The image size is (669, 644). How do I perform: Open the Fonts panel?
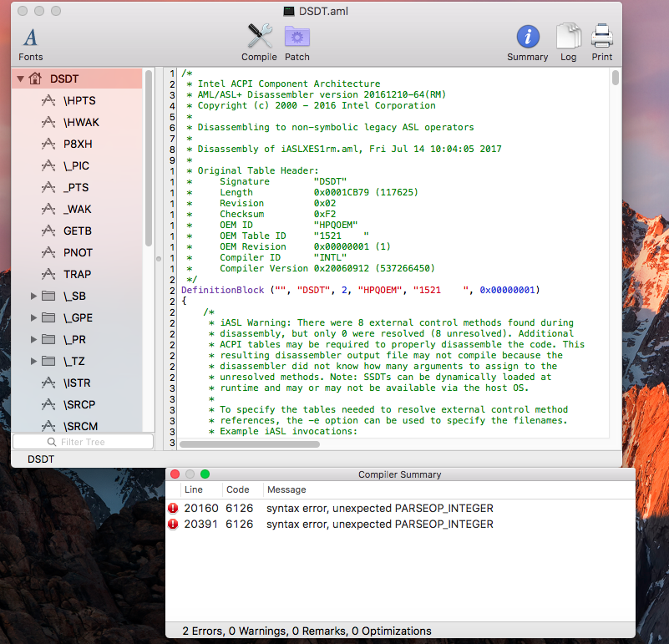click(x=31, y=43)
